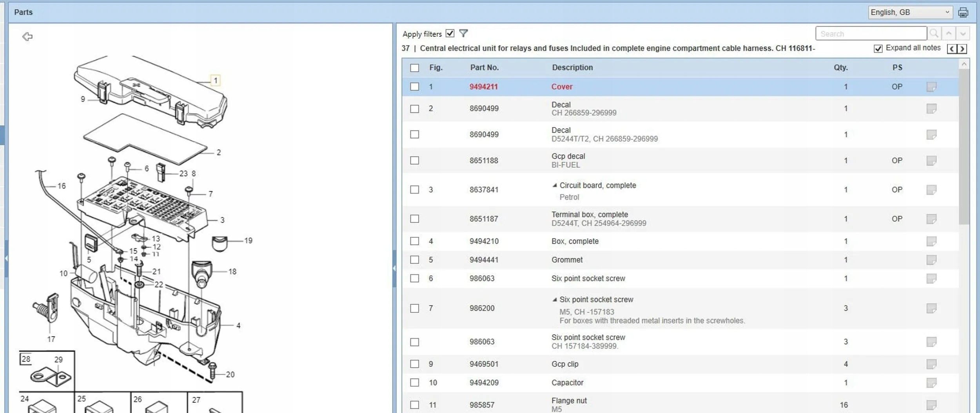980x413 pixels.
Task: Go to previous search result arrow
Action: [949, 34]
